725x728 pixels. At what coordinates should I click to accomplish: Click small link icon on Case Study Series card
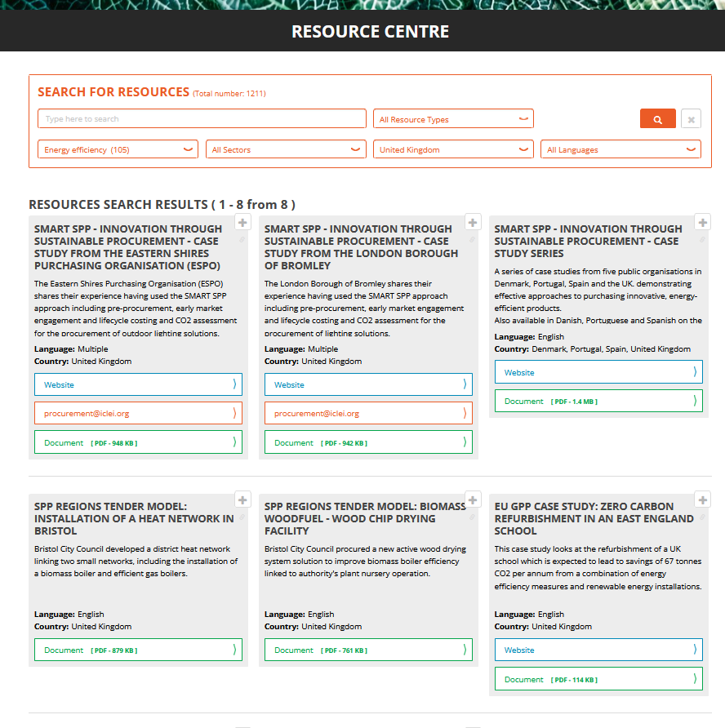[702, 240]
